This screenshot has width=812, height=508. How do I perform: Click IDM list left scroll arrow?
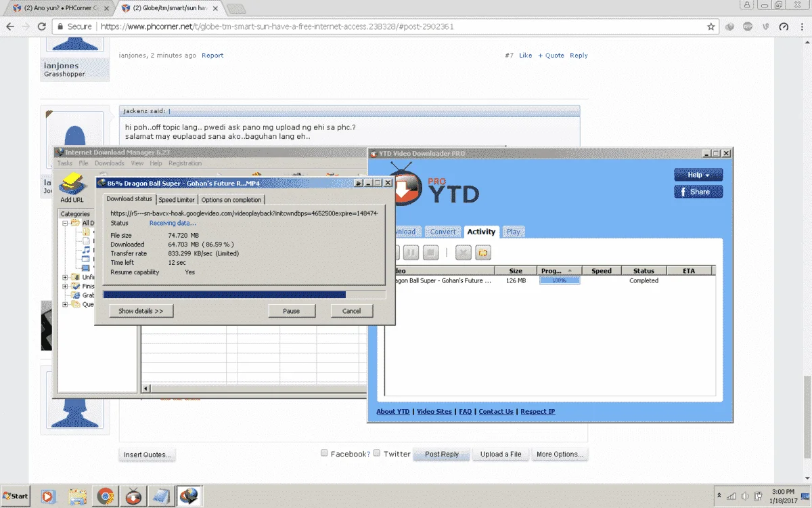click(x=145, y=388)
